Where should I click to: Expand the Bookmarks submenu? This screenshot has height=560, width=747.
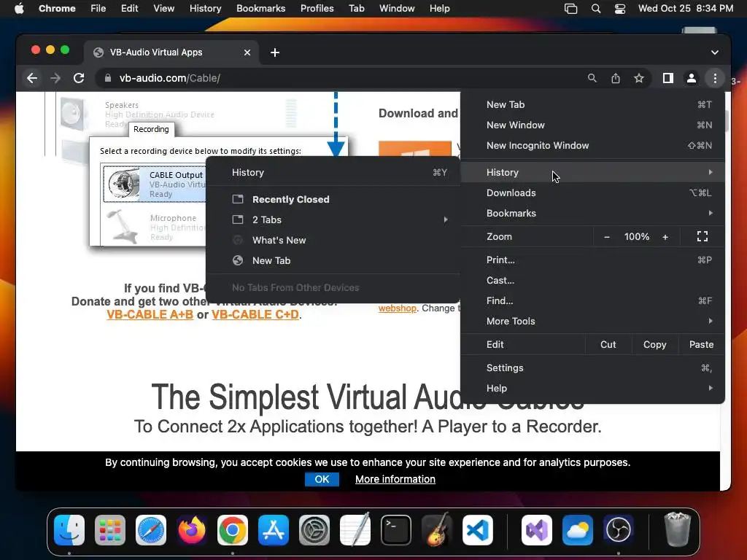point(592,214)
